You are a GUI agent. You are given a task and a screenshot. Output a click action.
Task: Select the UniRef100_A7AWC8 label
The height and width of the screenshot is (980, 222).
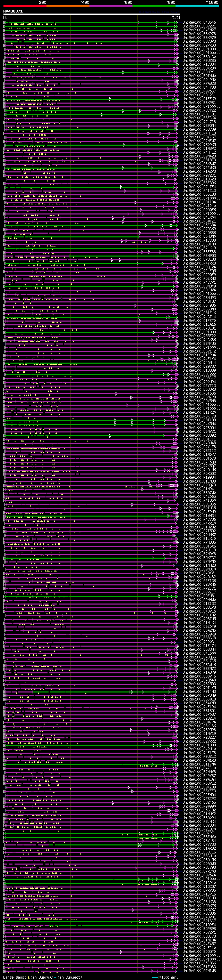(199, 84)
